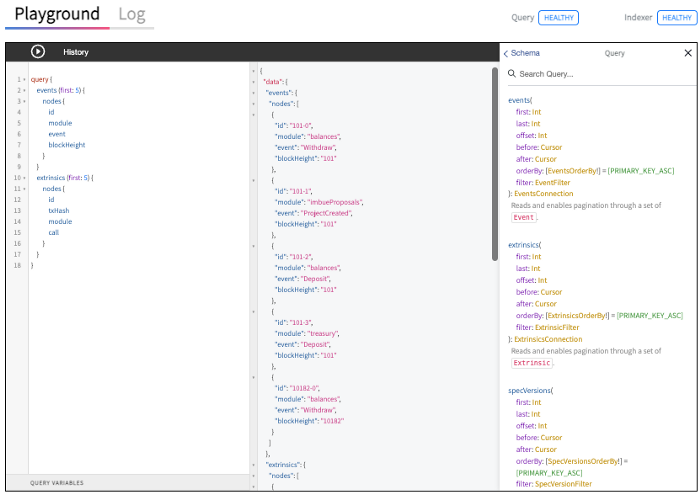Image resolution: width=700 pixels, height=494 pixels.
Task: Click the Query HEALTHY status badge
Action: click(558, 17)
